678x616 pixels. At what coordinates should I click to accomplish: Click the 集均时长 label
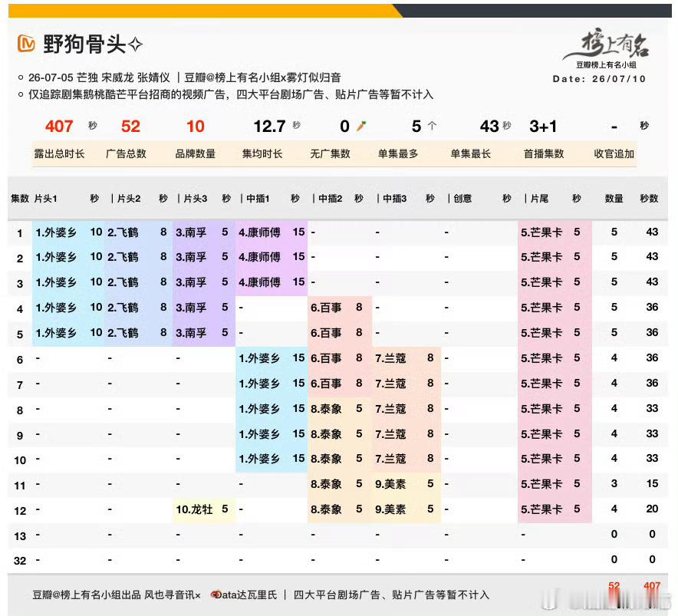click(262, 153)
